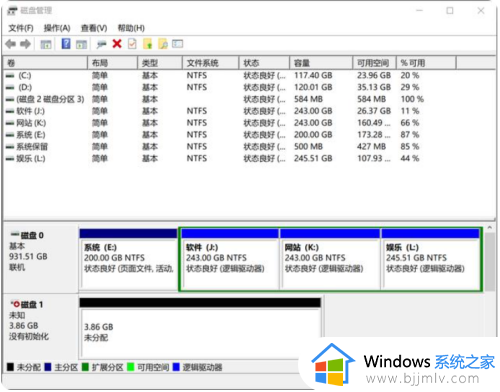This screenshot has width=500, height=392.
Task: Click the folder with magnifier icon
Action: coord(163,44)
